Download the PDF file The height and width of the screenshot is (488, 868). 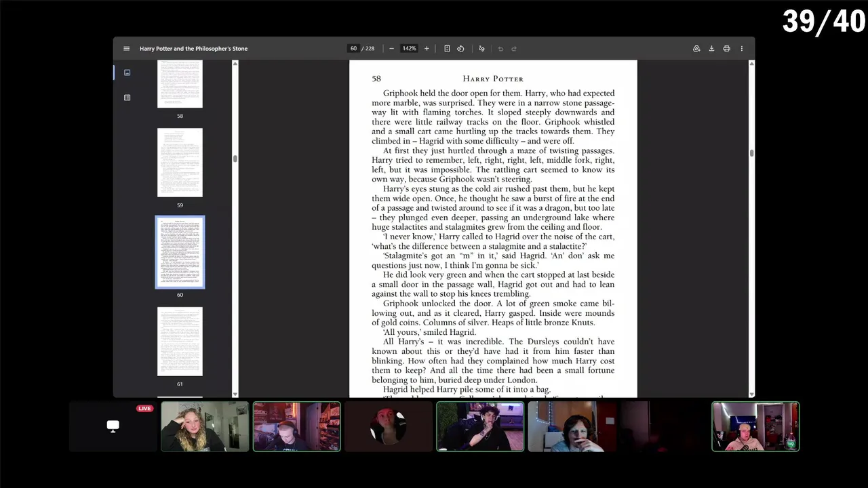[711, 49]
